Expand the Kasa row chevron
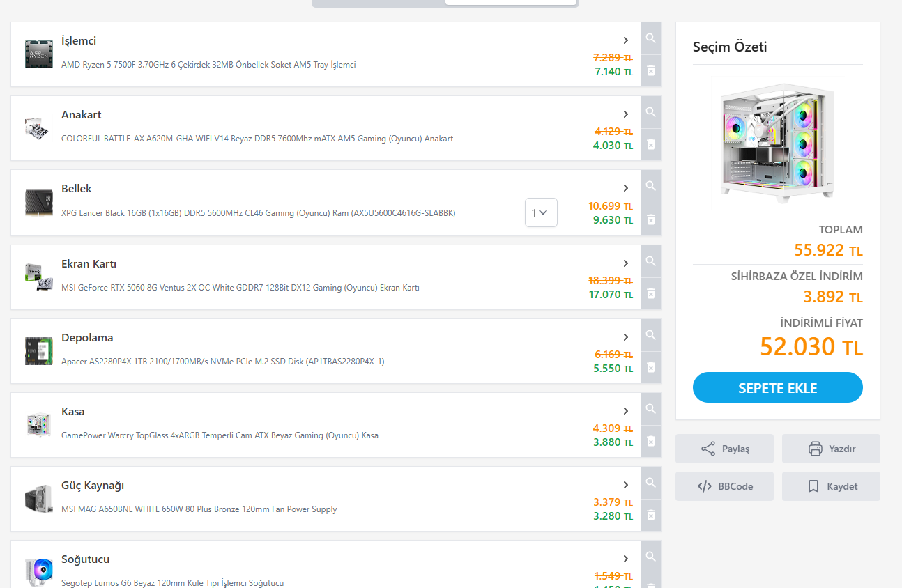This screenshot has height=588, width=902. click(626, 411)
